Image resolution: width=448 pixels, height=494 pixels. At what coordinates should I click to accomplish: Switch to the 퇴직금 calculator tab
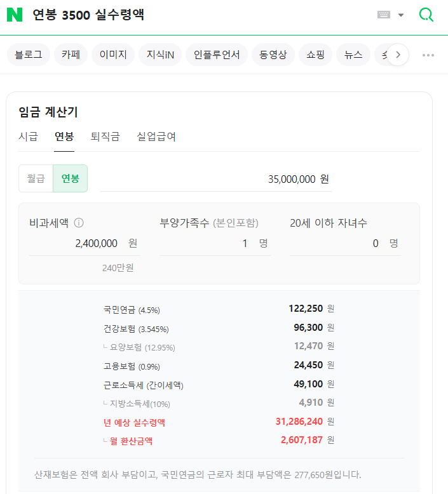click(x=105, y=137)
